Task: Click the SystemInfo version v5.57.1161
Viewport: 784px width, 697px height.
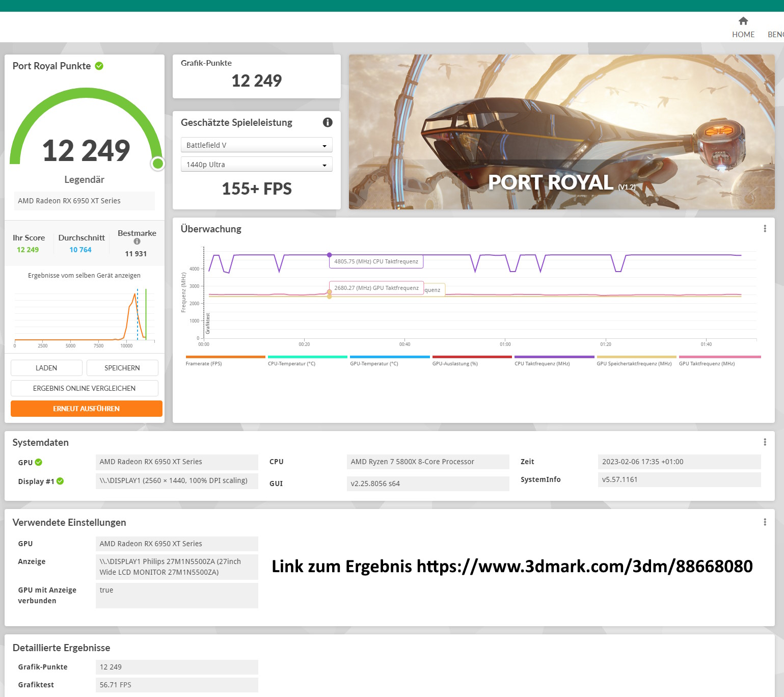Action: click(x=680, y=479)
